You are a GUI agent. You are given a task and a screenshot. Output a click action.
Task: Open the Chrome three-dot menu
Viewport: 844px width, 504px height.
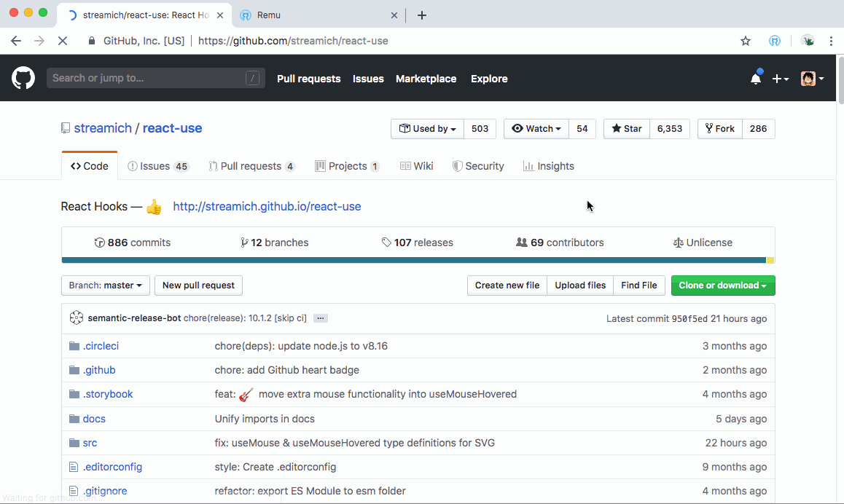831,41
